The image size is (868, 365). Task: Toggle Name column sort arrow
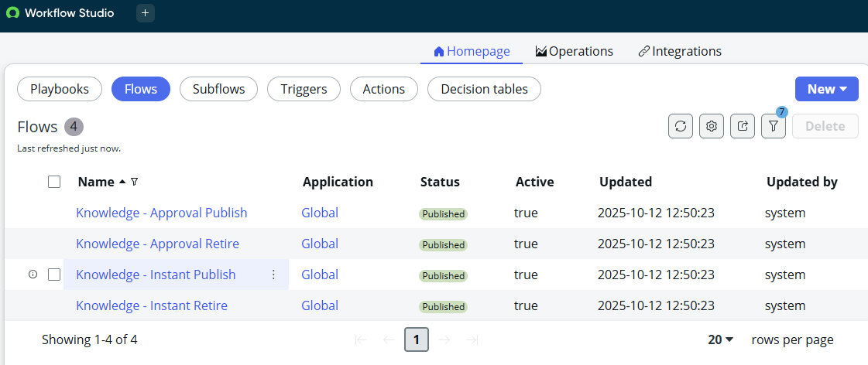(122, 182)
